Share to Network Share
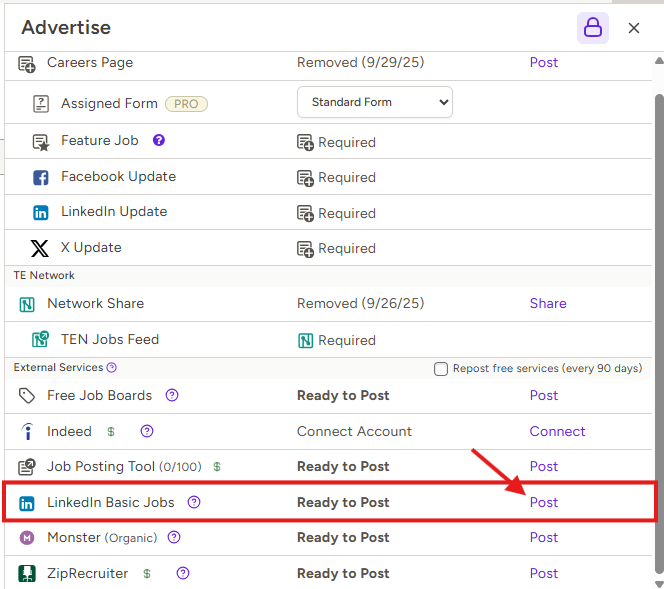664x589 pixels. pyautogui.click(x=548, y=303)
